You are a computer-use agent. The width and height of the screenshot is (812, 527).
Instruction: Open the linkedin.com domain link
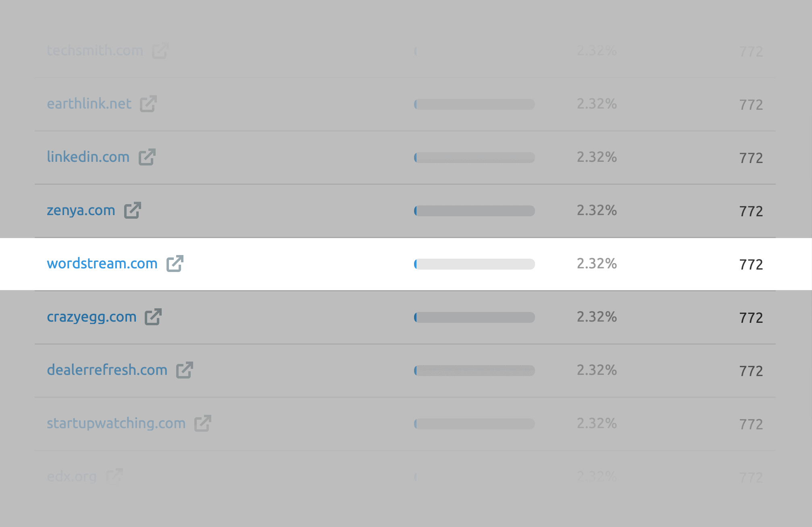[x=88, y=157]
